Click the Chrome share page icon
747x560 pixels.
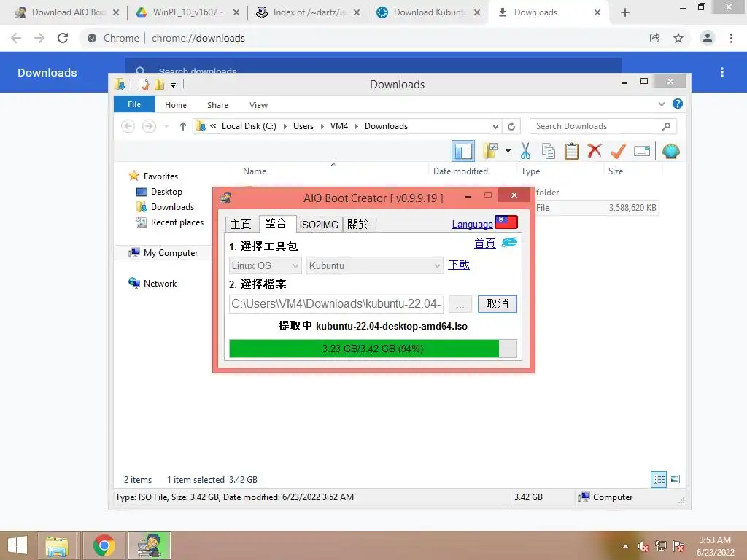(655, 38)
